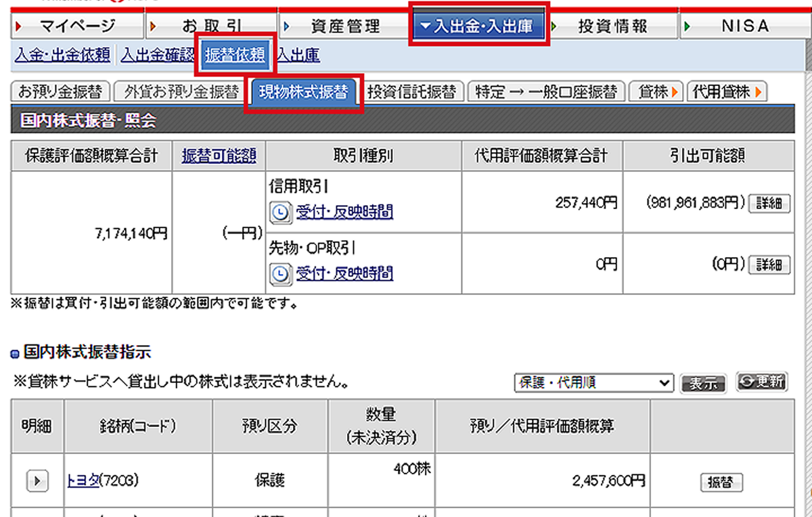Click clock icon in 信用取引 row

click(279, 212)
